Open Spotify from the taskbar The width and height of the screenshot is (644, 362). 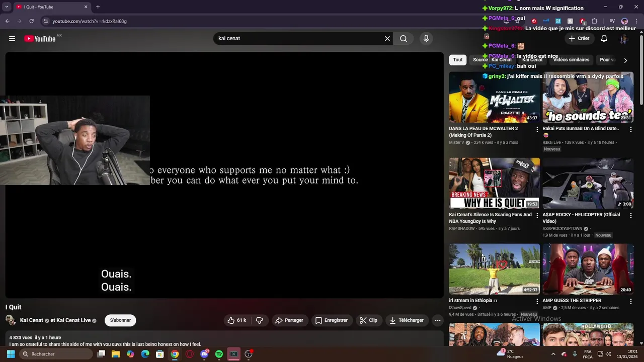[219, 354]
